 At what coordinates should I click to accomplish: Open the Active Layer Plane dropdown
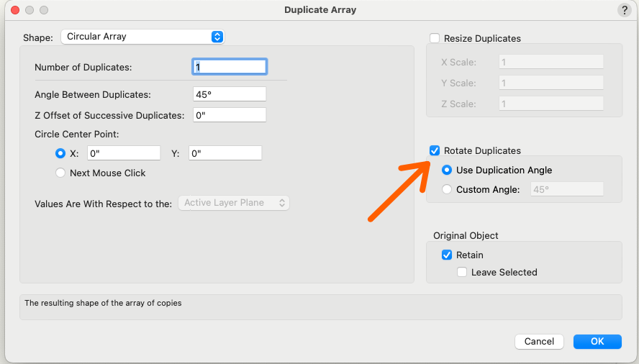point(234,203)
